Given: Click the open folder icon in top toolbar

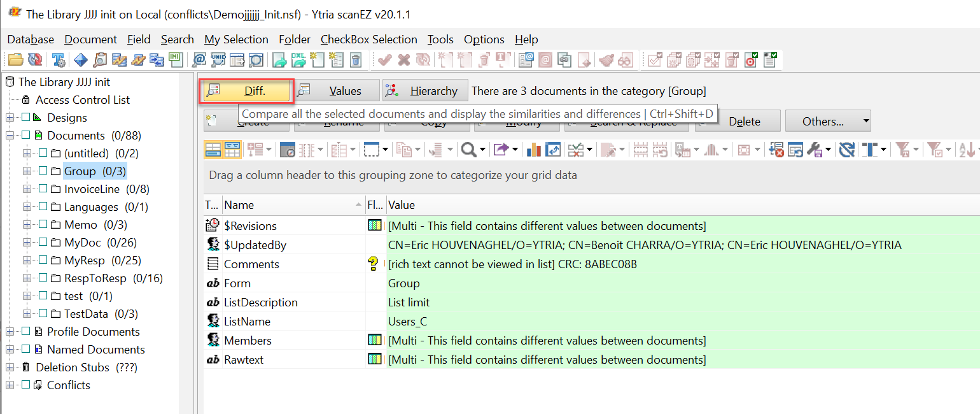Looking at the screenshot, I should tap(16, 60).
